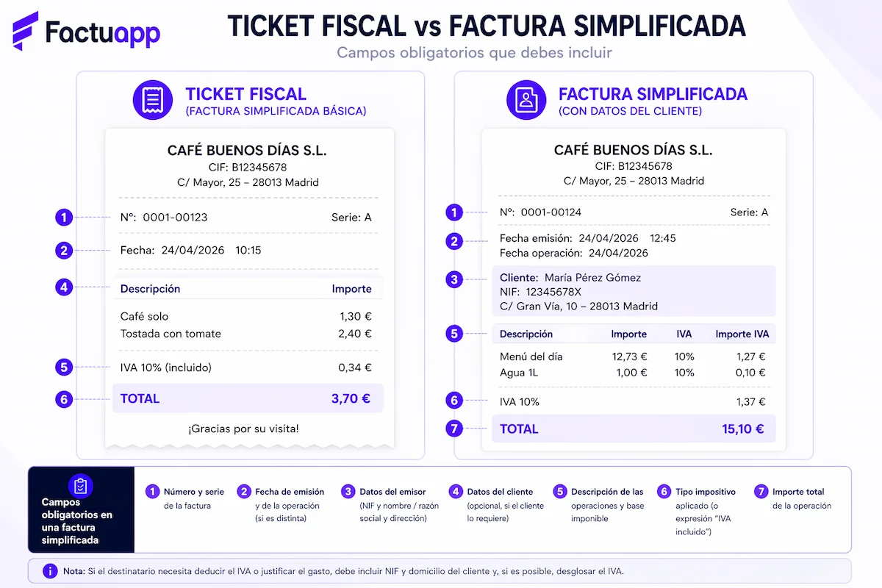Click legend badge 4 for Datos del cliente
882x588 pixels.
pyautogui.click(x=456, y=492)
